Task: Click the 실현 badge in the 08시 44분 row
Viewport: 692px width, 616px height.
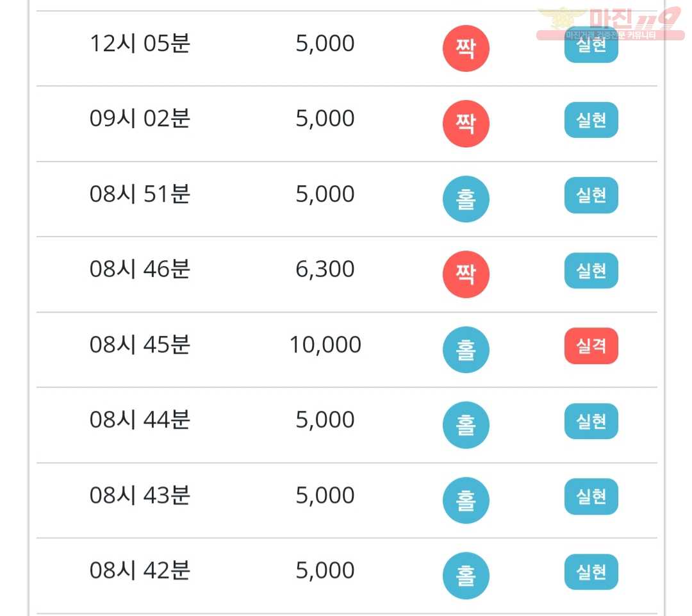Action: pos(591,421)
